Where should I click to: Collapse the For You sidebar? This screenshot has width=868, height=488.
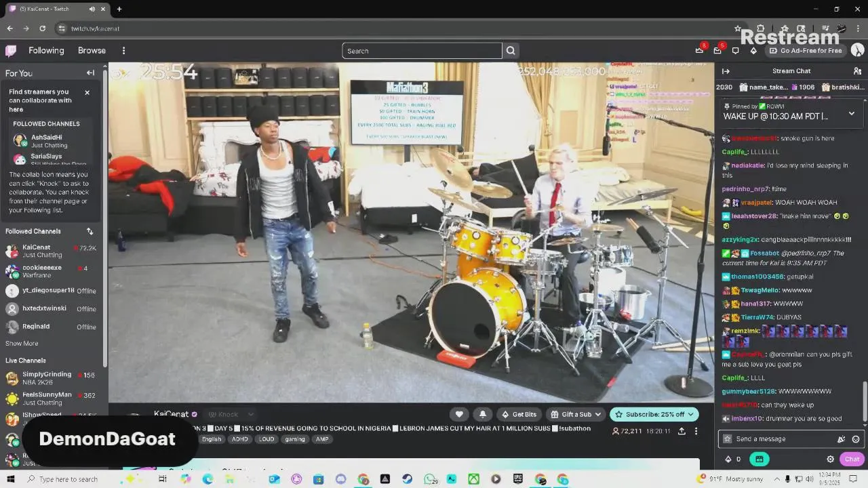(x=90, y=73)
